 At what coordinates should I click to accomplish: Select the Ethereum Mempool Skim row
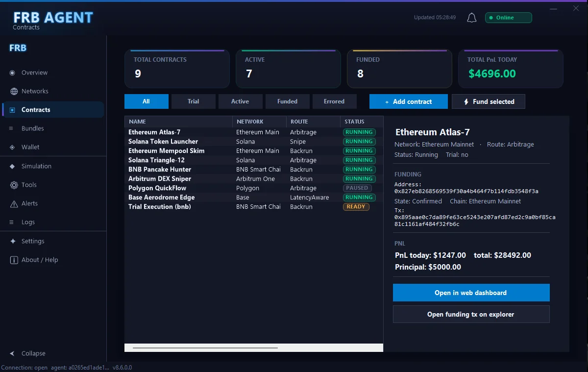[x=254, y=151]
